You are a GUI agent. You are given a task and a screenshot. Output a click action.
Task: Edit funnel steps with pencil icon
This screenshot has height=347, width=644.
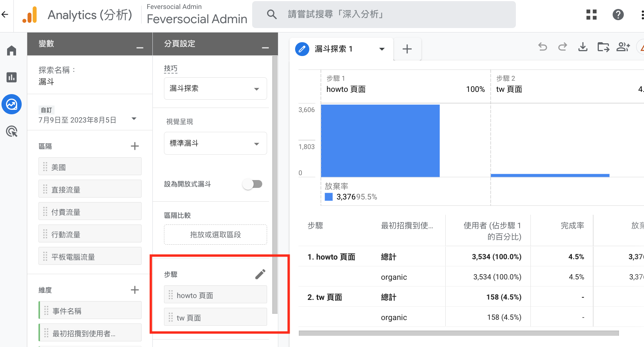pos(260,274)
